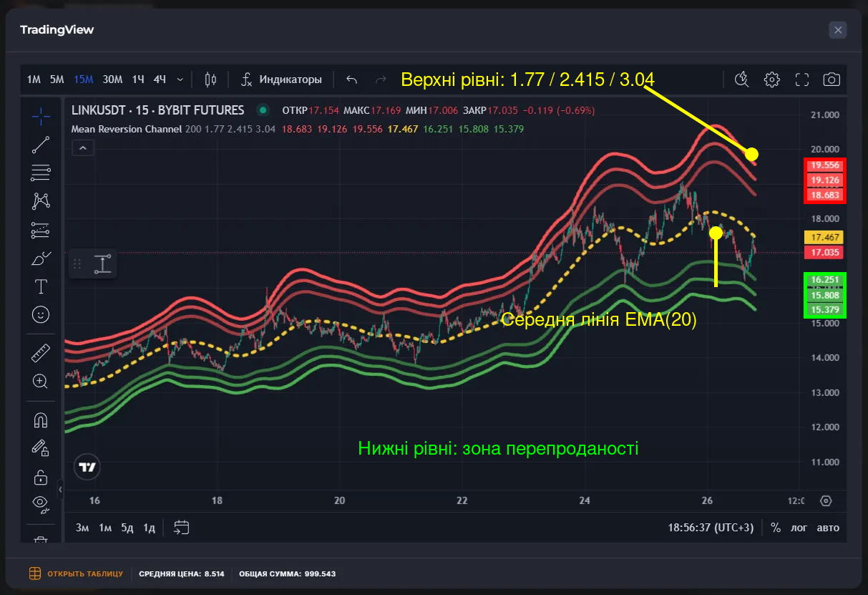Click the 17.035 current price label
Viewport: 868px width, 595px height.
pos(825,252)
